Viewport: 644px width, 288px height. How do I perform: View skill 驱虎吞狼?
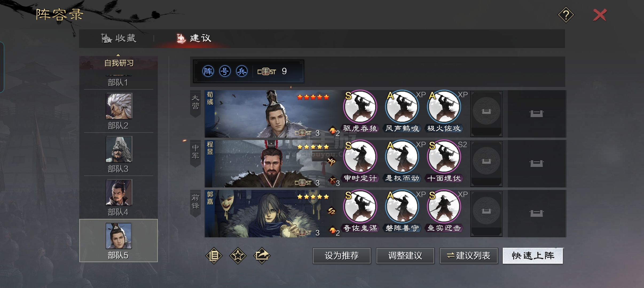tap(360, 111)
